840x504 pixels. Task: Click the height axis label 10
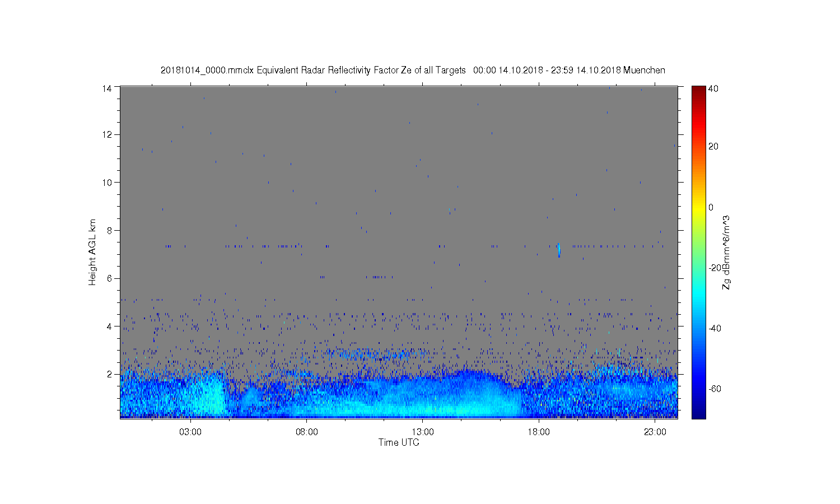pos(106,183)
